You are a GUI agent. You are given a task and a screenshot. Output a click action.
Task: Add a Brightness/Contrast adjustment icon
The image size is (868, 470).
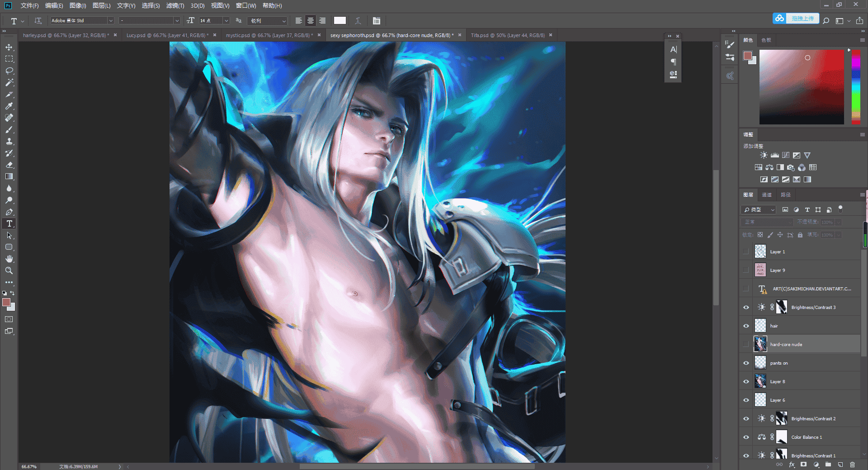click(x=764, y=155)
